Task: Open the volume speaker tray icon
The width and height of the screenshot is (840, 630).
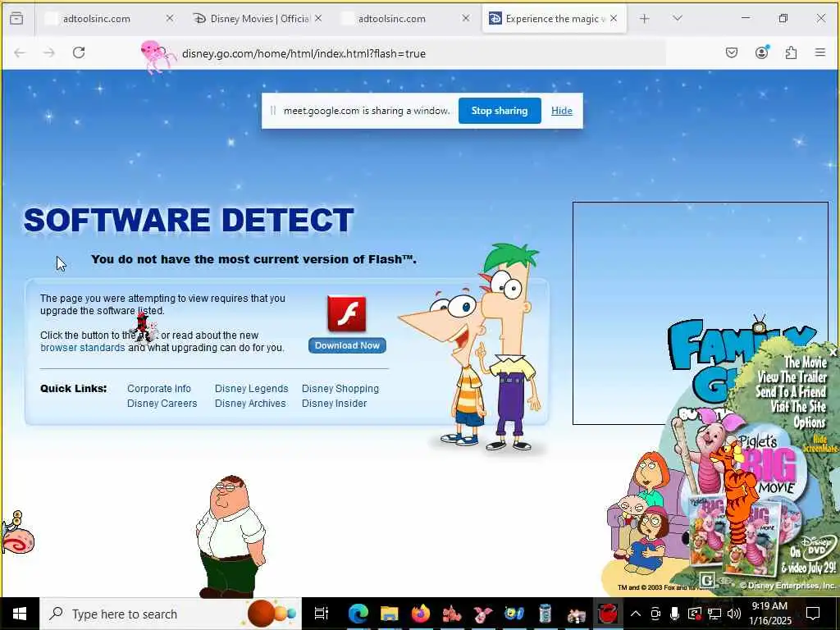Action: point(734,614)
